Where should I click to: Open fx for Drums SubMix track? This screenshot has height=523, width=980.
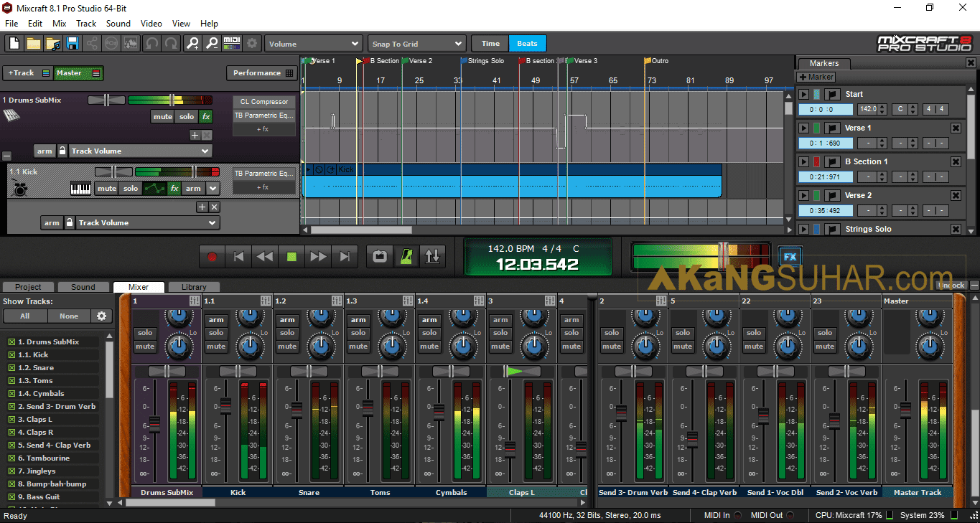pyautogui.click(x=205, y=116)
